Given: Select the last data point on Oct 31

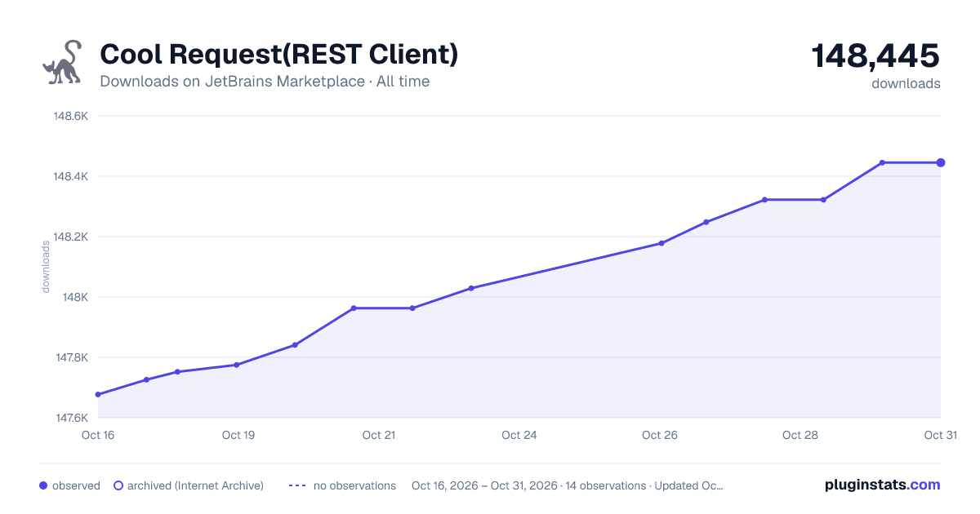Looking at the screenshot, I should tap(941, 162).
